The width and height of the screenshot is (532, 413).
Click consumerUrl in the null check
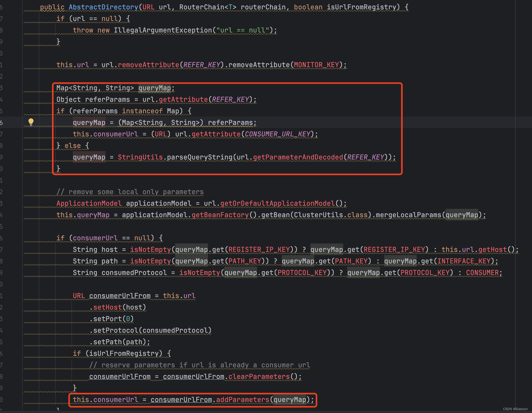95,238
